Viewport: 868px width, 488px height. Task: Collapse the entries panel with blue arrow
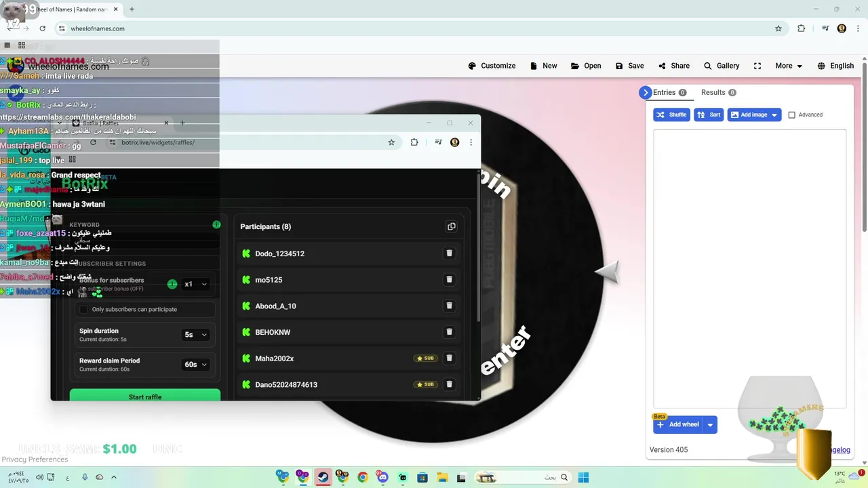pos(645,93)
